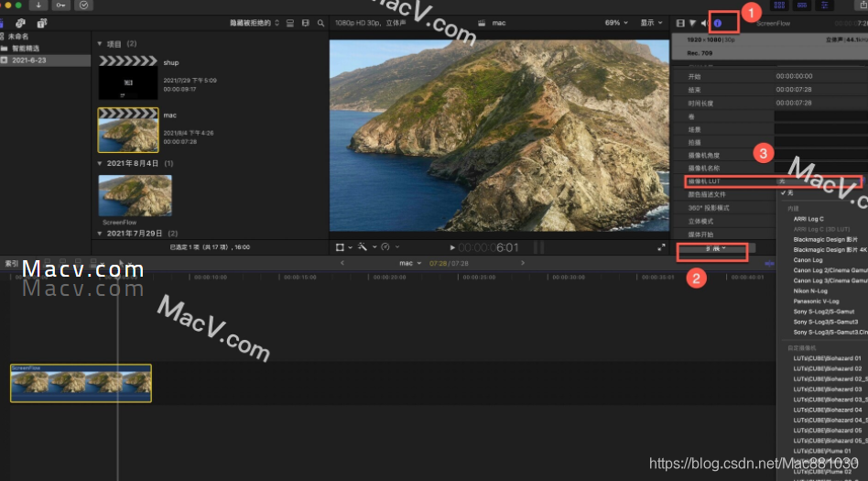
Task: Open the retime speedometer menu
Action: coord(390,247)
